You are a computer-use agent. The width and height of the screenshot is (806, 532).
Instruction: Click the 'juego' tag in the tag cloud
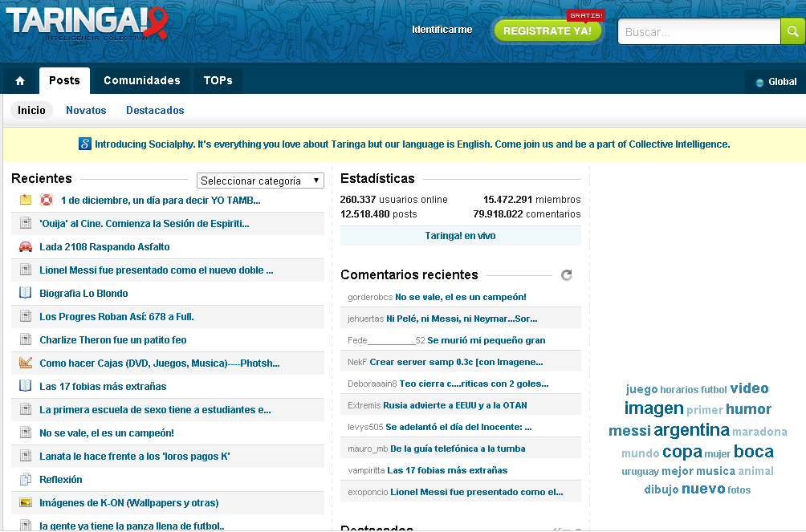click(641, 390)
